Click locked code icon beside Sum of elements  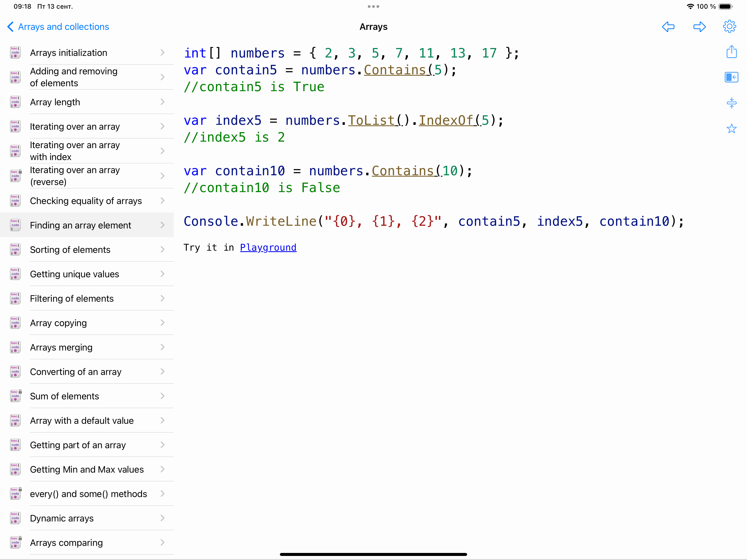(x=15, y=396)
